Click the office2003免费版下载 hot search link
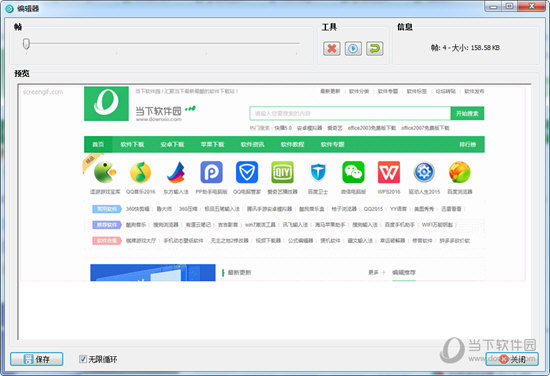The height and width of the screenshot is (376, 550). click(x=372, y=128)
